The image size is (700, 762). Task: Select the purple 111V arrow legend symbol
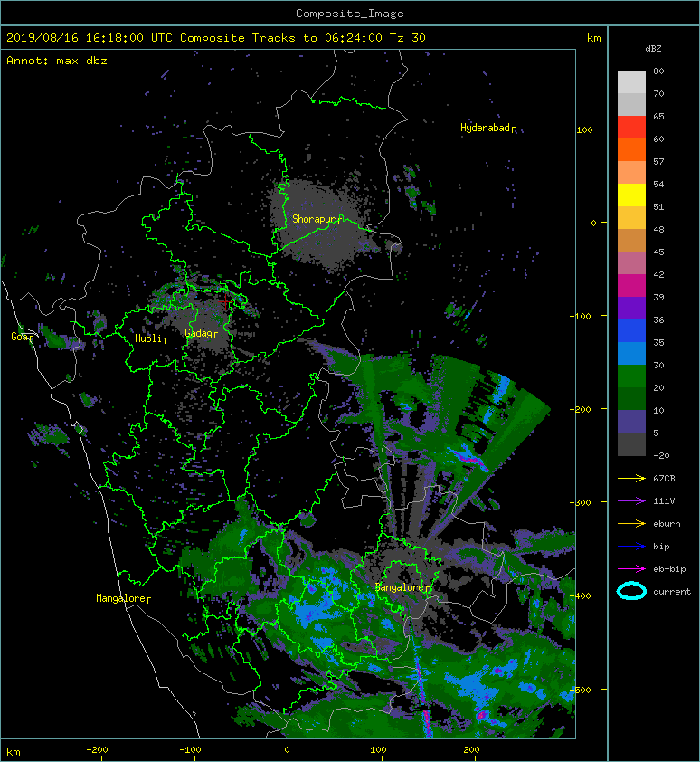coord(631,501)
